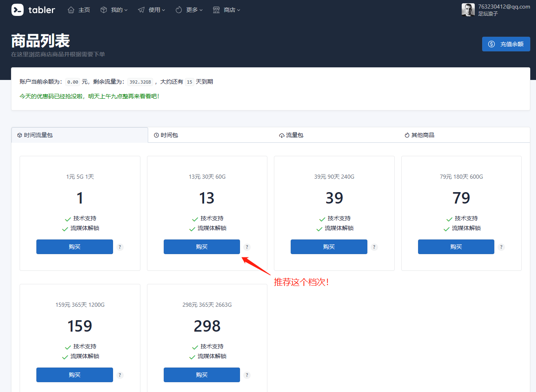Open help icon for 79元 plan
This screenshot has width=536, height=392.
coord(501,247)
